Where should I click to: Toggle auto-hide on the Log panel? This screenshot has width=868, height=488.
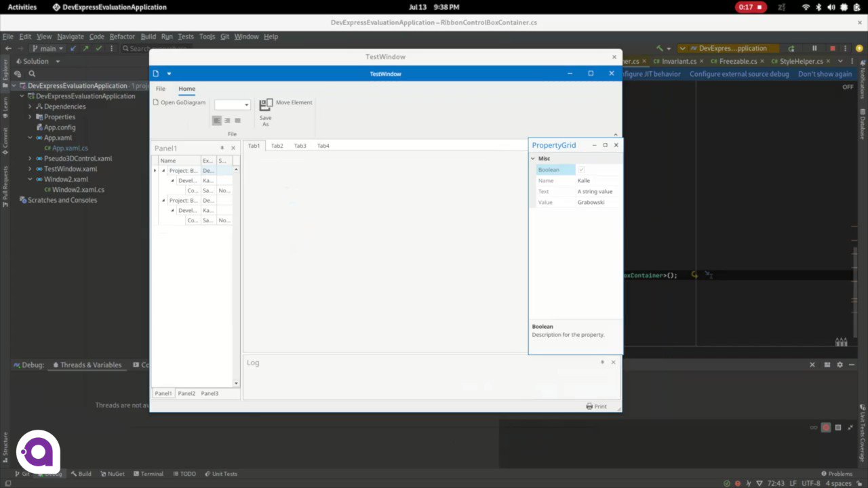pyautogui.click(x=602, y=362)
